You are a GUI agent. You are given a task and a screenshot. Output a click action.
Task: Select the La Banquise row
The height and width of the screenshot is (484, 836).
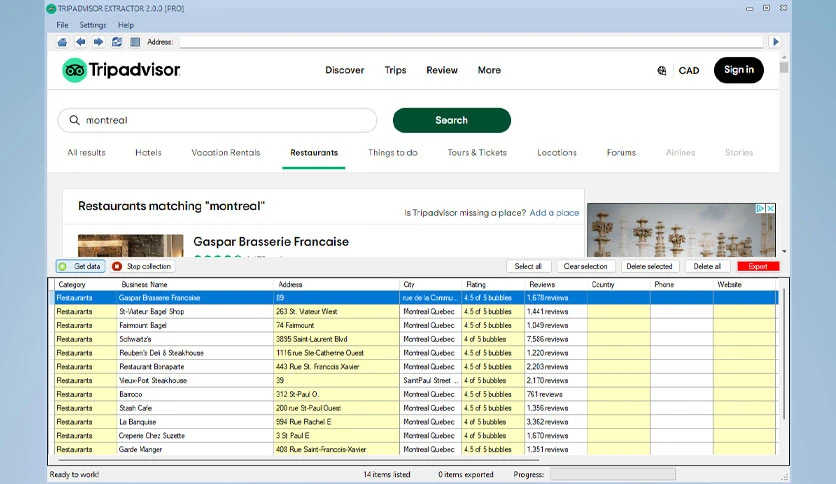point(415,422)
